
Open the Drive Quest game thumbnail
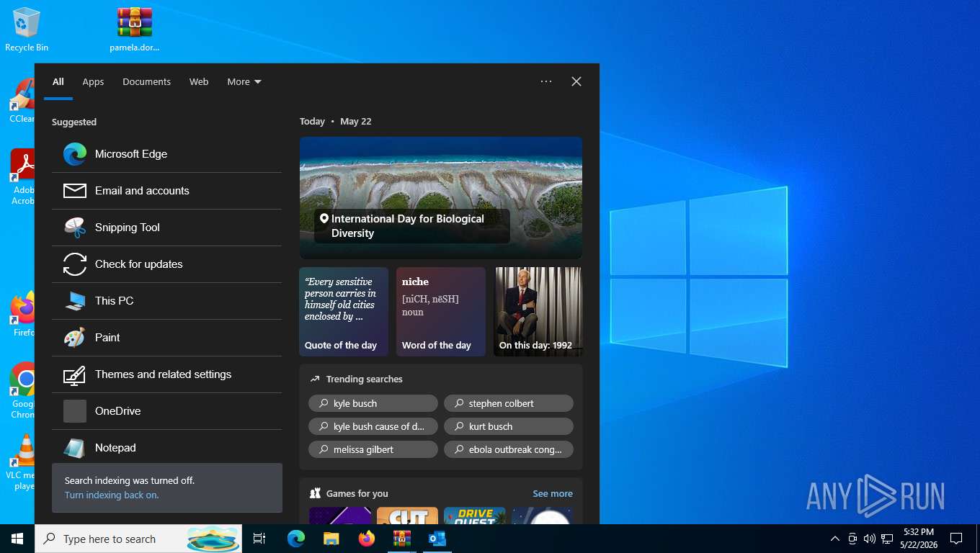(x=474, y=516)
